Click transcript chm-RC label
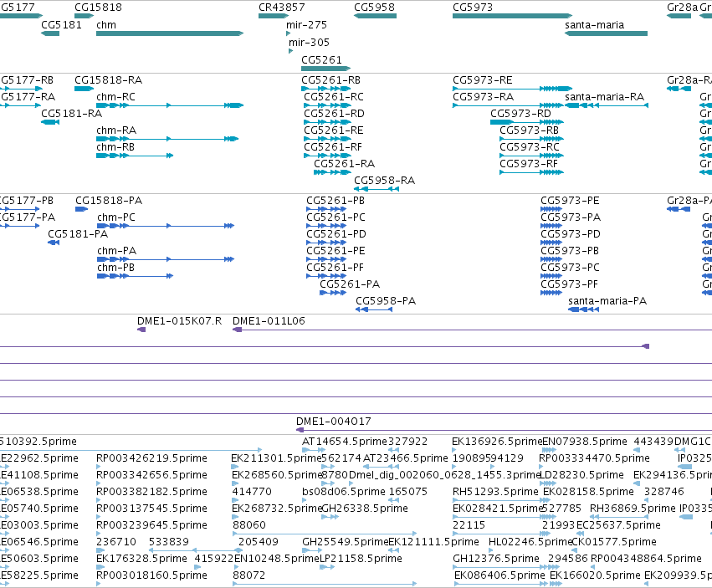This screenshot has width=712, height=588. point(115,97)
